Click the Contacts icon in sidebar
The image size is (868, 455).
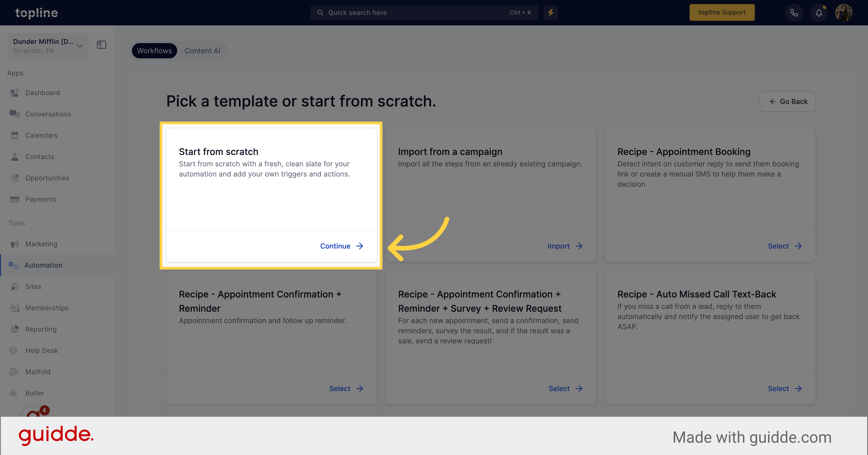coord(14,156)
